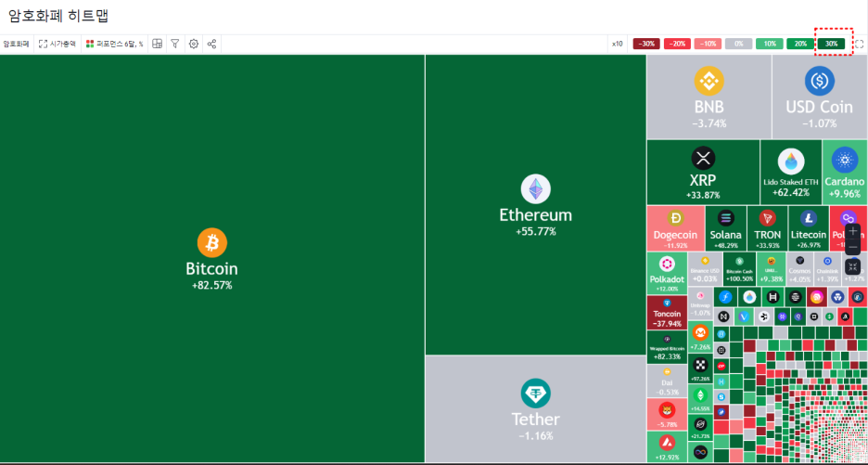
Task: Open the 퍼포먼스 6달, % color-by dropdown
Action: (115, 44)
